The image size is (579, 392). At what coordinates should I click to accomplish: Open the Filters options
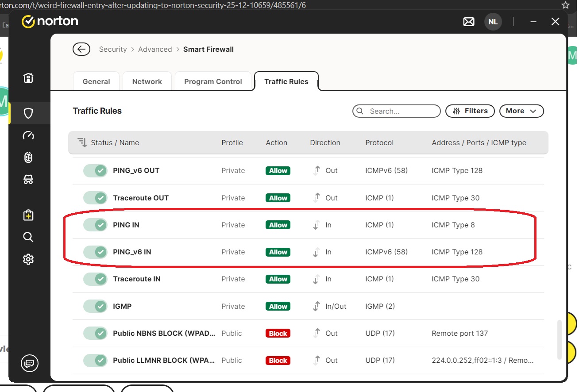469,111
